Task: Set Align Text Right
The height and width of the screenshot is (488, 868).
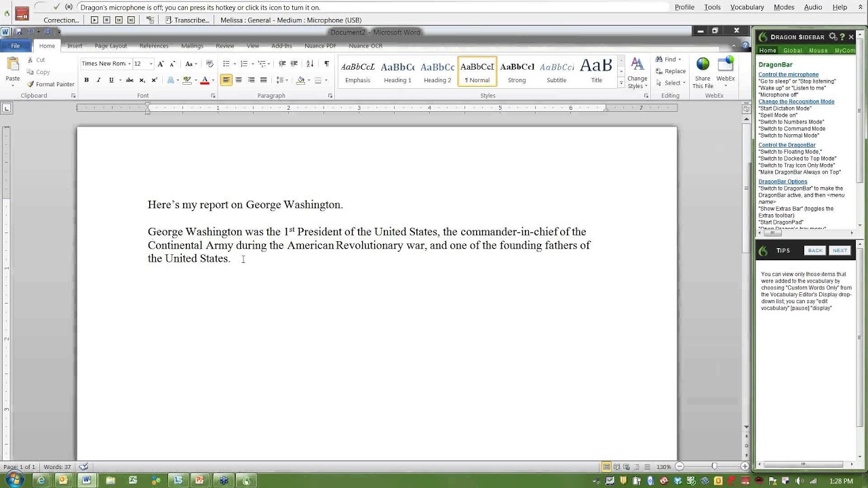Action: point(251,80)
